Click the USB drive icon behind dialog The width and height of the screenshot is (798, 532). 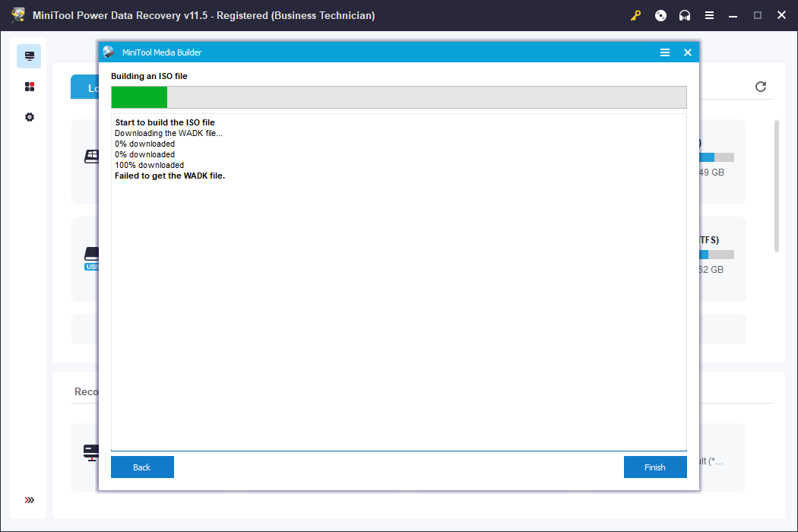click(x=92, y=258)
